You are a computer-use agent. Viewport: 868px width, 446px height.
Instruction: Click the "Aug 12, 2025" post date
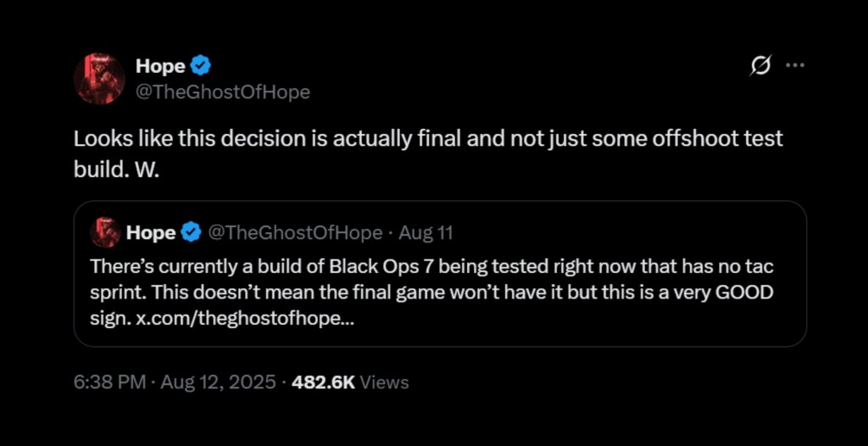click(217, 382)
